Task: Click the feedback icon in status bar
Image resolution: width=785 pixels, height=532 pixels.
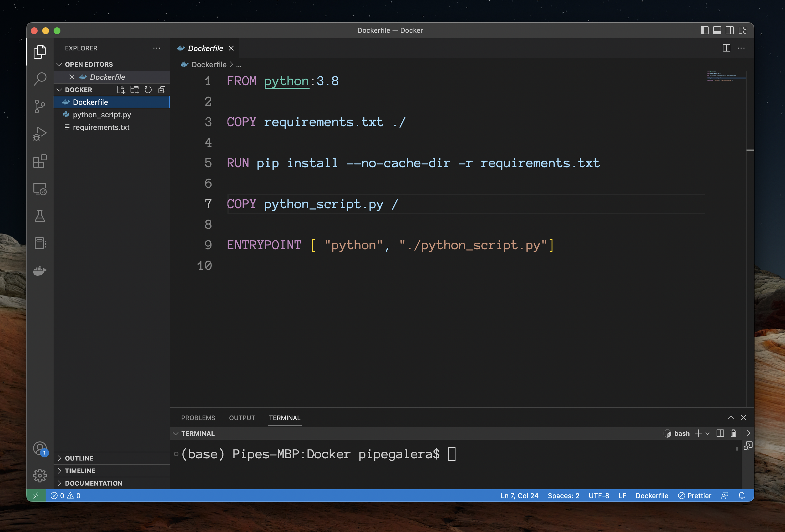Action: [x=725, y=496]
